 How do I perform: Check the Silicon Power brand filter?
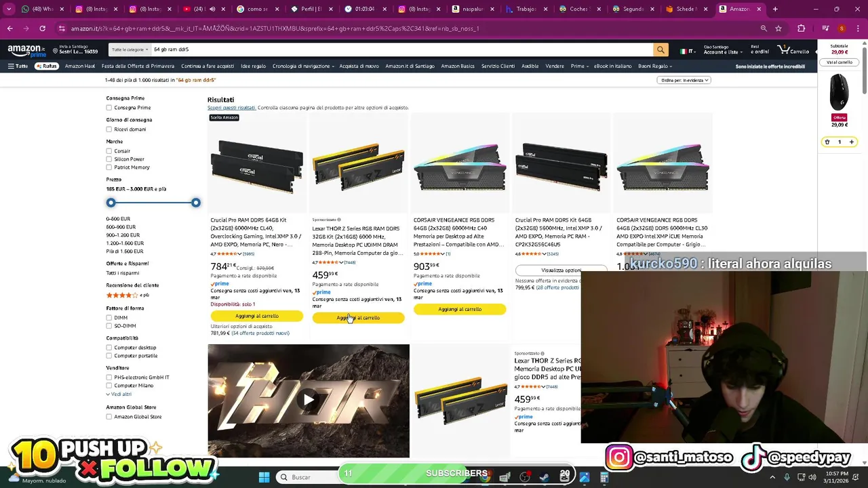(x=108, y=159)
